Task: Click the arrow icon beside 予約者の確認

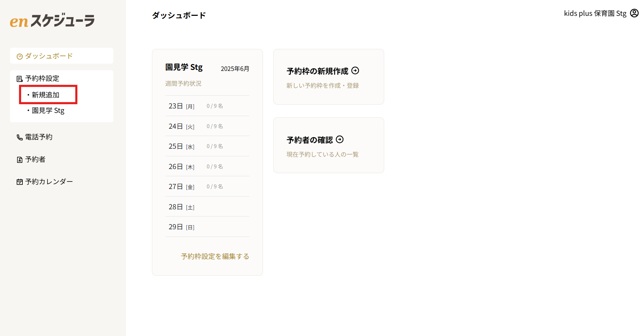Action: click(x=340, y=139)
